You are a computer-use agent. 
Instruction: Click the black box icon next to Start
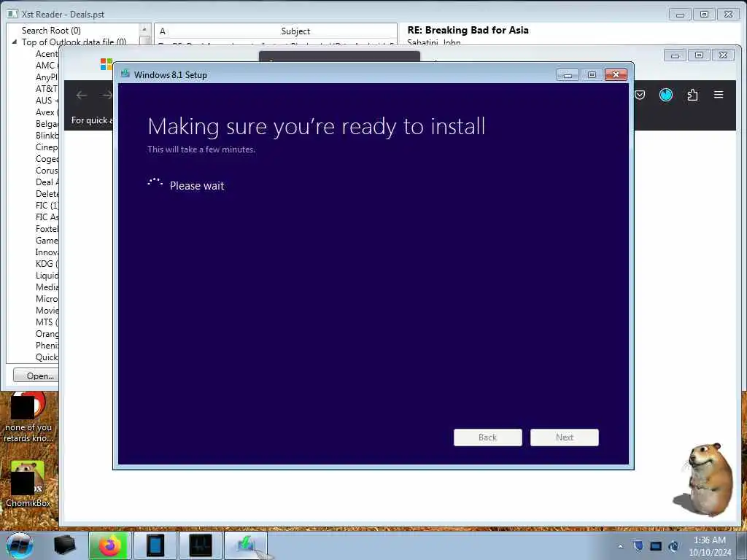64,545
